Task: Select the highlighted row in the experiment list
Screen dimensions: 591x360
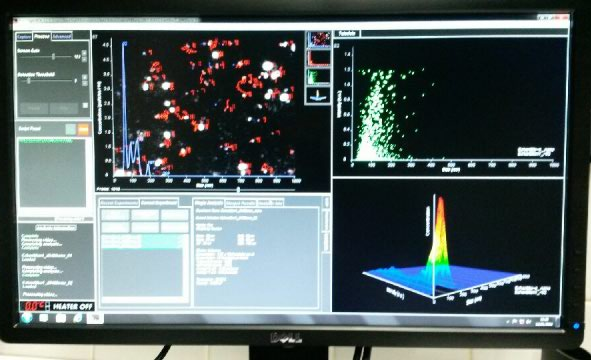Action: pos(143,241)
